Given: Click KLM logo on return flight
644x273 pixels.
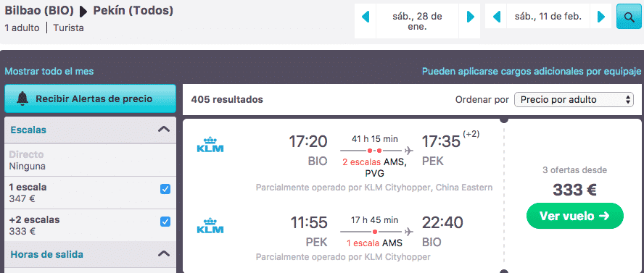Looking at the screenshot, I should [210, 225].
